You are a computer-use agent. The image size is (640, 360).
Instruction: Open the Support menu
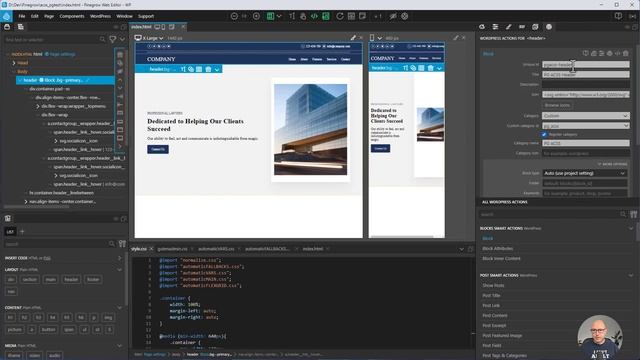click(146, 16)
